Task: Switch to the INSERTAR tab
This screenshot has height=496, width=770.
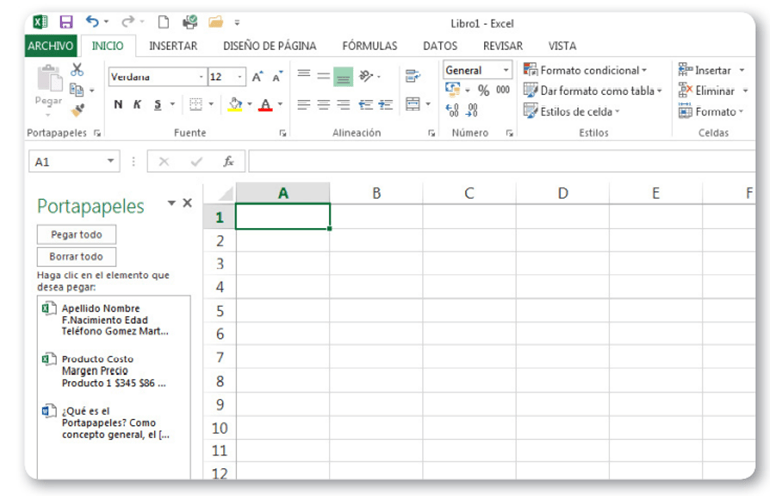Action: pos(173,45)
